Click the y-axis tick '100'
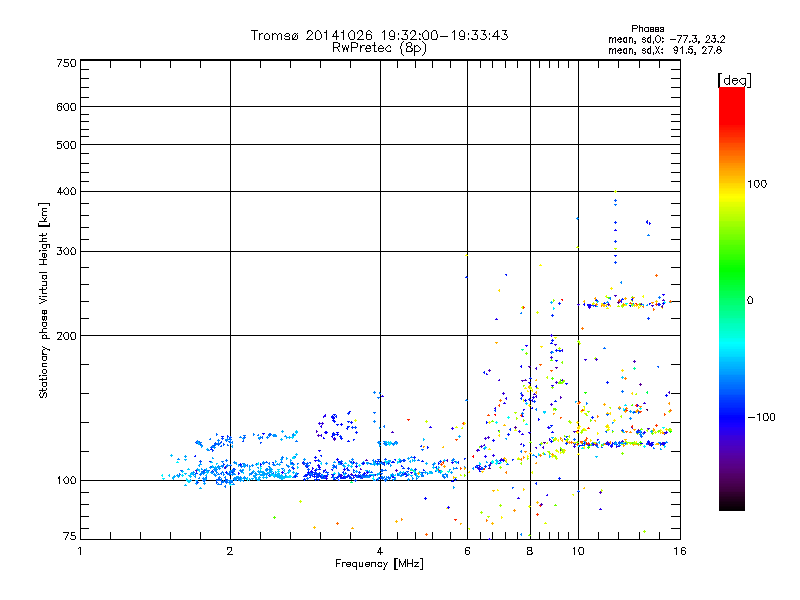Screen dimensions: 800x600 point(66,481)
